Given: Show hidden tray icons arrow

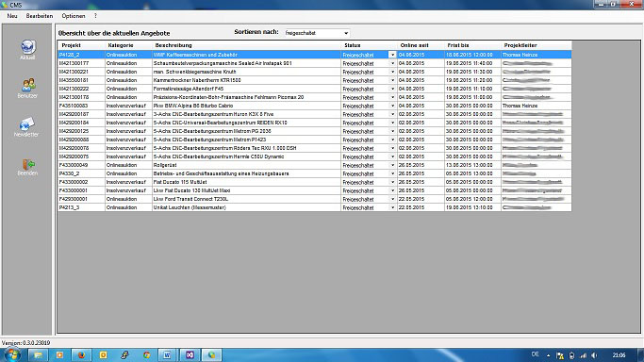Looking at the screenshot, I should click(548, 355).
